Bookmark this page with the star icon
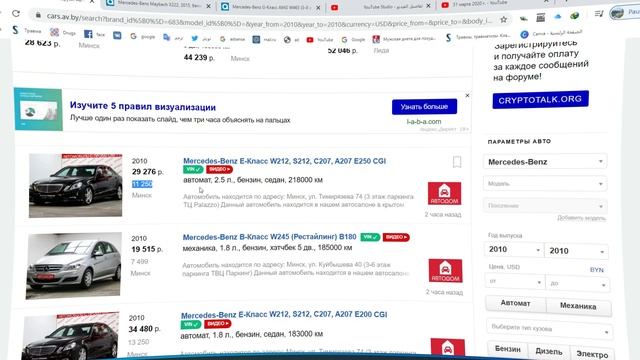Viewport: 640px width, 360px height. pos(504,19)
